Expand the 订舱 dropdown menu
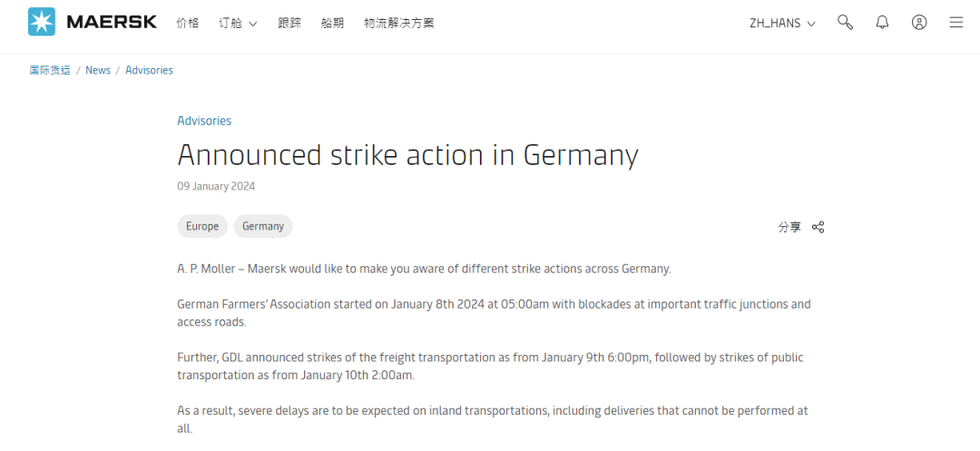 pos(238,23)
